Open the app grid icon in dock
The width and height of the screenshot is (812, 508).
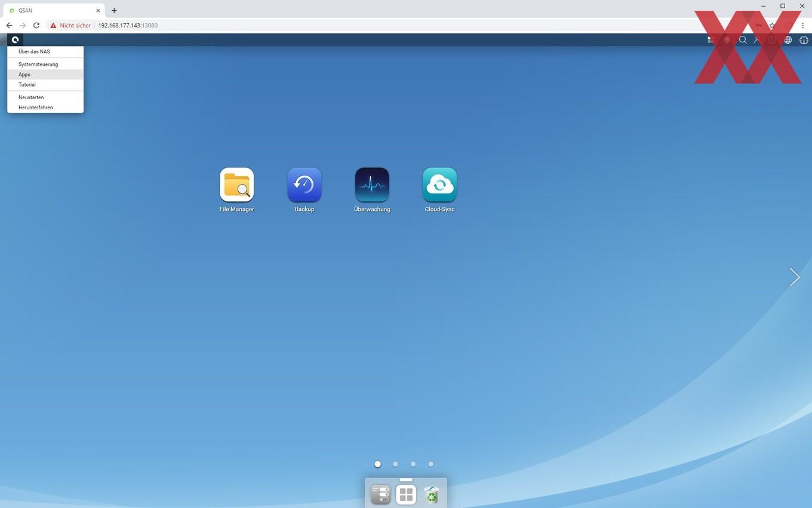click(x=406, y=495)
